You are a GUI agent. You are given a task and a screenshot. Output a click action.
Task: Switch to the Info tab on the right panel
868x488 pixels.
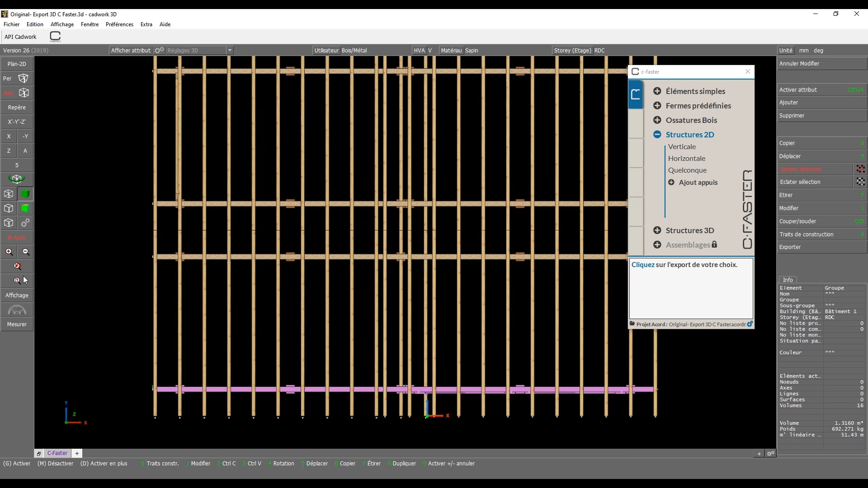789,280
